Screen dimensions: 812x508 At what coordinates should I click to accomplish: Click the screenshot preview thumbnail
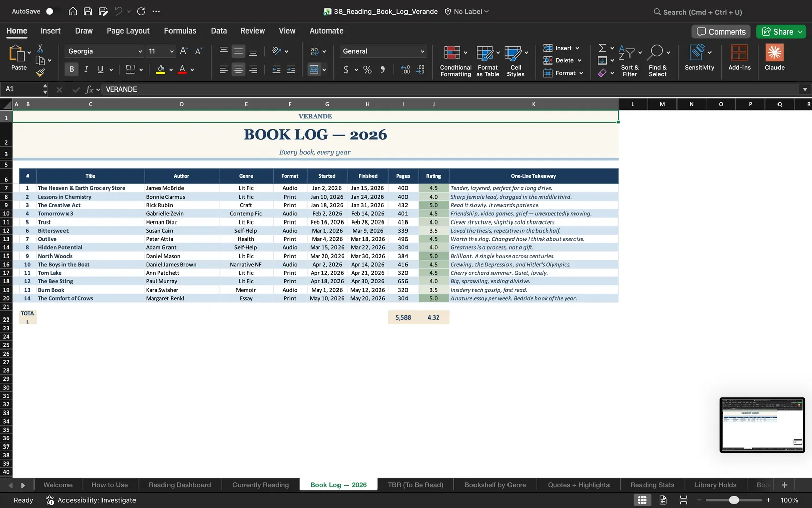pos(762,425)
